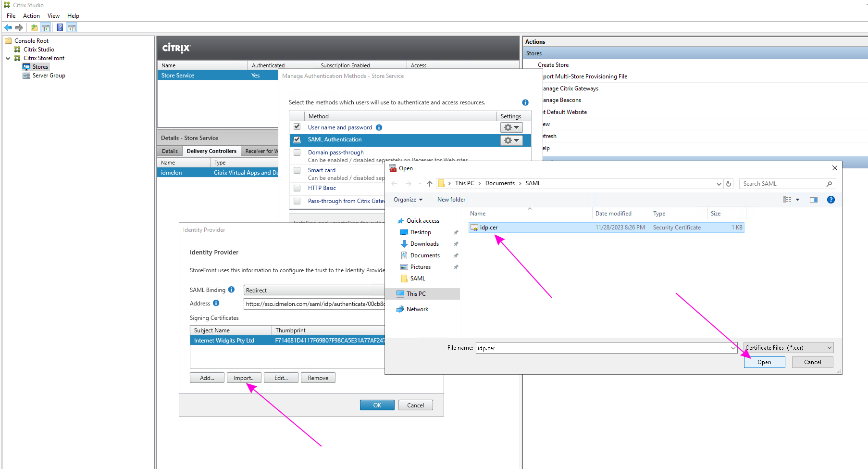
Task: Open view options dropdown arrow
Action: pos(798,200)
